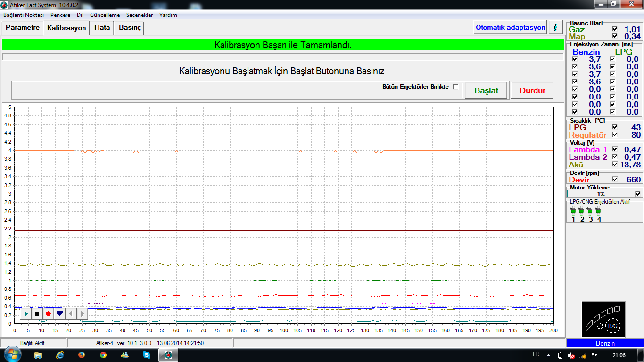This screenshot has width=644, height=362.
Task: Switch to the Basınç tab
Action: point(130,28)
